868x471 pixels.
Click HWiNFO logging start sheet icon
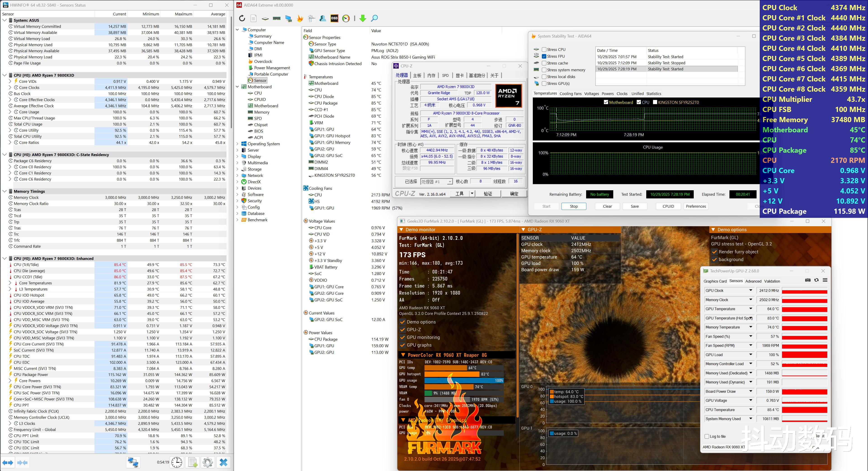tap(193, 462)
